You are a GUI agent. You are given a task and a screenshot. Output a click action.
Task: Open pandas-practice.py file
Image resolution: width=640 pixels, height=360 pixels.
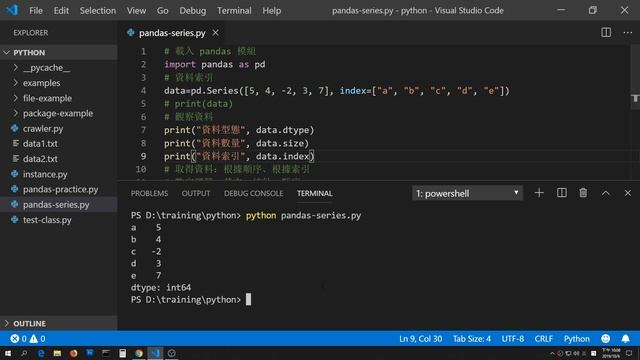[59, 189]
